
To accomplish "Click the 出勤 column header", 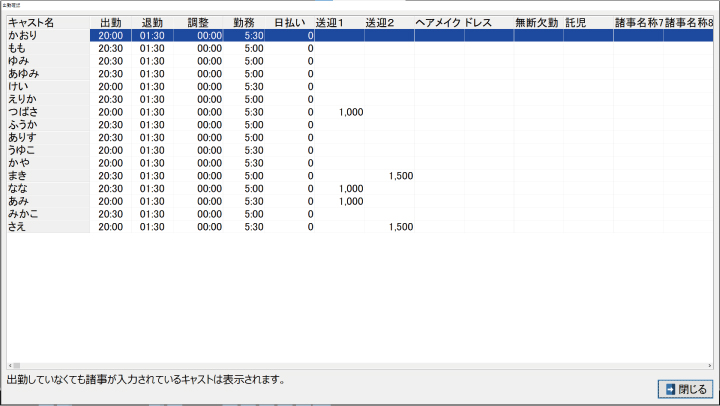I will tap(111, 22).
